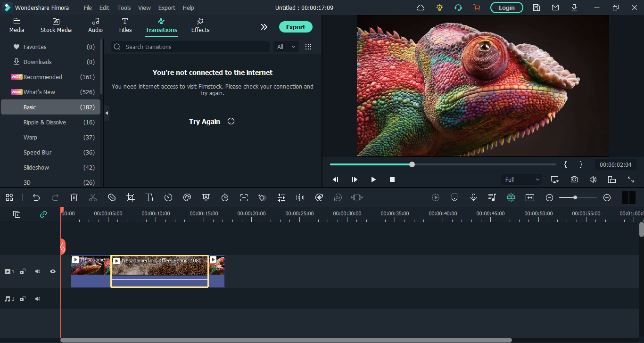The height and width of the screenshot is (343, 644).
Task: Take a snapshot with the camera icon
Action: point(574,180)
